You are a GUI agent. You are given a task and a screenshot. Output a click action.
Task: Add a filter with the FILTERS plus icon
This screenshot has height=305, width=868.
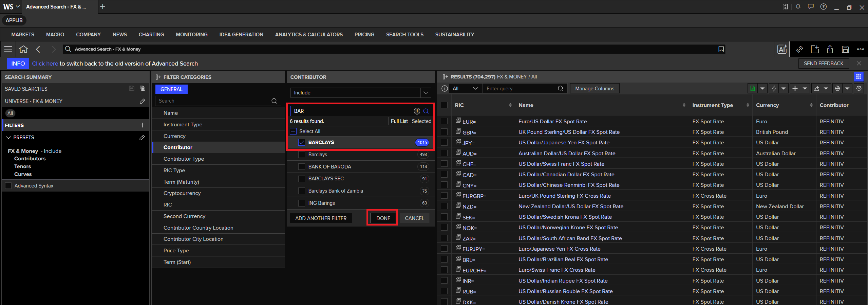[x=142, y=125]
